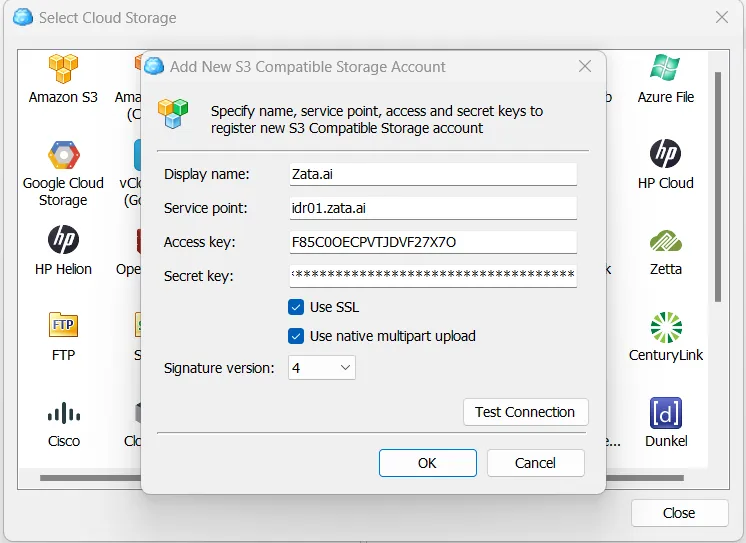Choose Azure File storage icon
The width and height of the screenshot is (746, 543).
(x=666, y=67)
